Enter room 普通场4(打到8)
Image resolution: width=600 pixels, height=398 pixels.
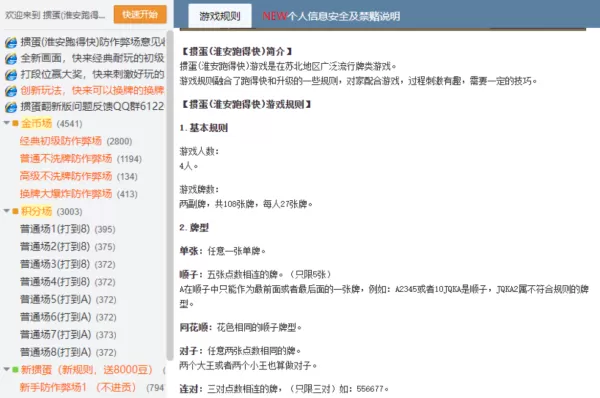pos(68,282)
